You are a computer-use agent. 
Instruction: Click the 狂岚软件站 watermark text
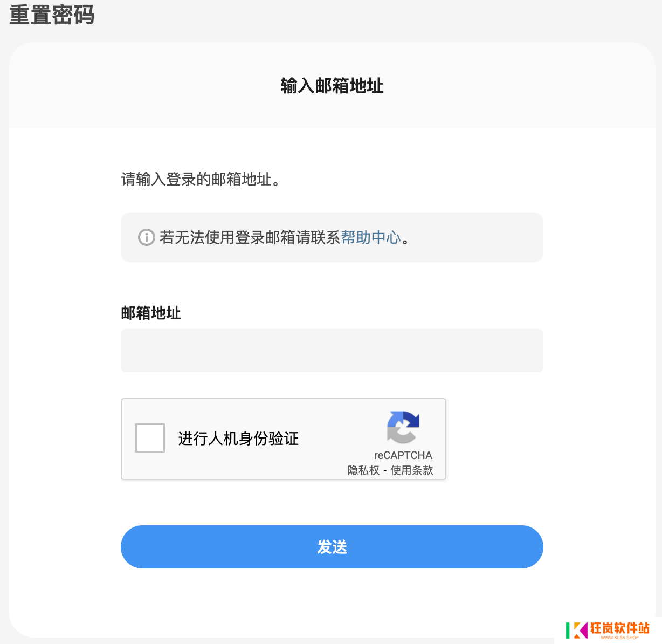(619, 628)
